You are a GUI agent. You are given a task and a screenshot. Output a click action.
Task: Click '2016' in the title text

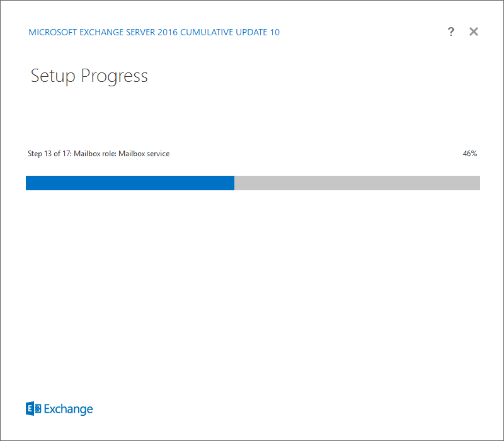pos(168,32)
